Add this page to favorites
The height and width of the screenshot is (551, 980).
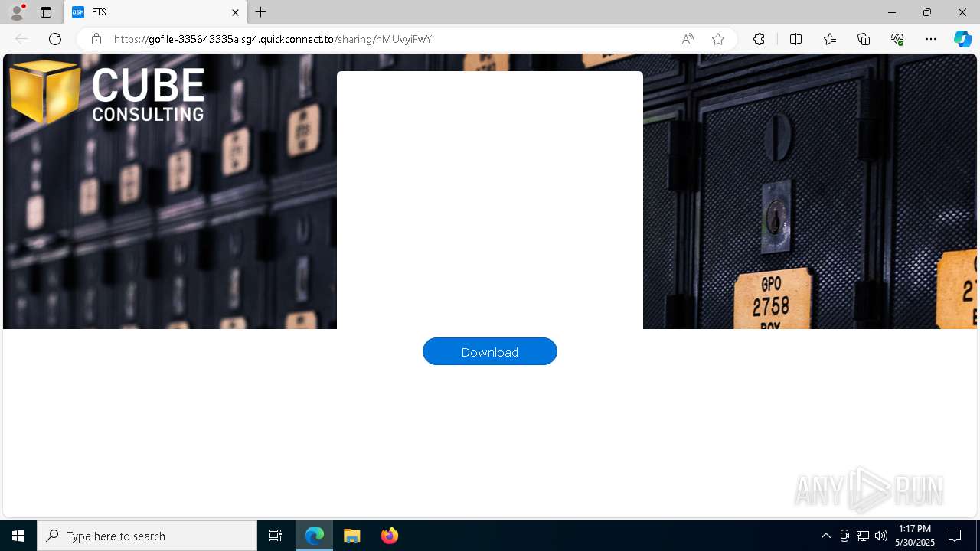point(718,39)
